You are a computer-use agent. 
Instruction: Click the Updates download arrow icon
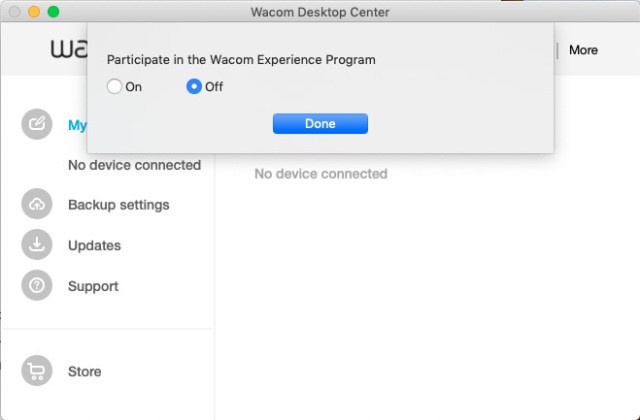[37, 245]
